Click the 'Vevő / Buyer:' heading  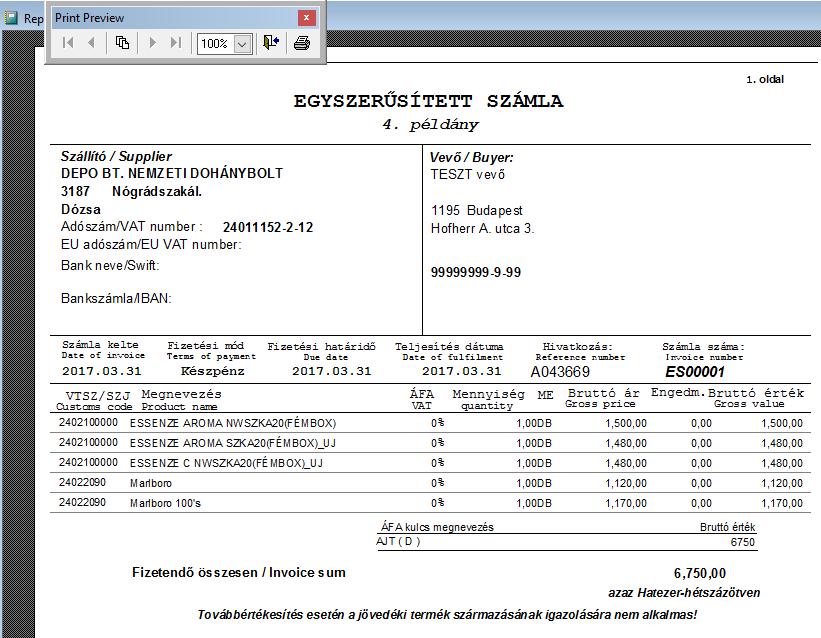pos(472,157)
